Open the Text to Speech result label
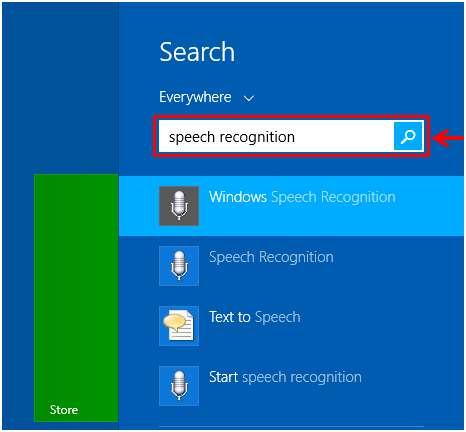This screenshot has height=432, width=466. pos(255,317)
